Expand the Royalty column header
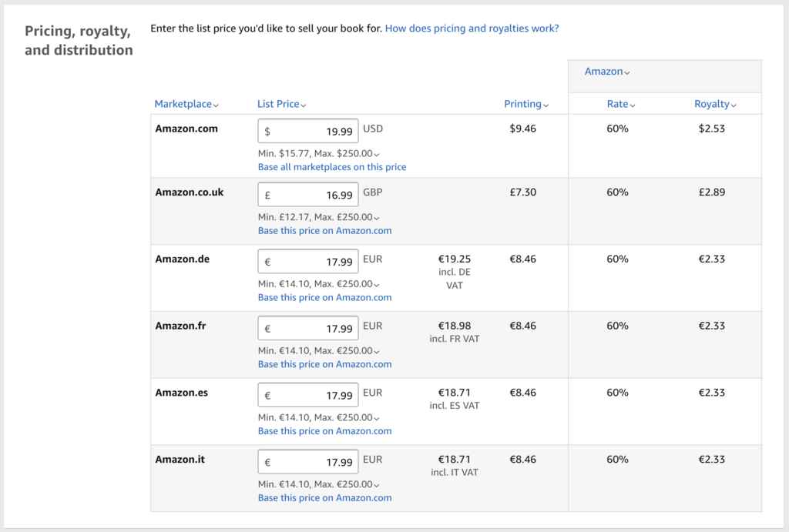The width and height of the screenshot is (789, 532). (x=714, y=104)
